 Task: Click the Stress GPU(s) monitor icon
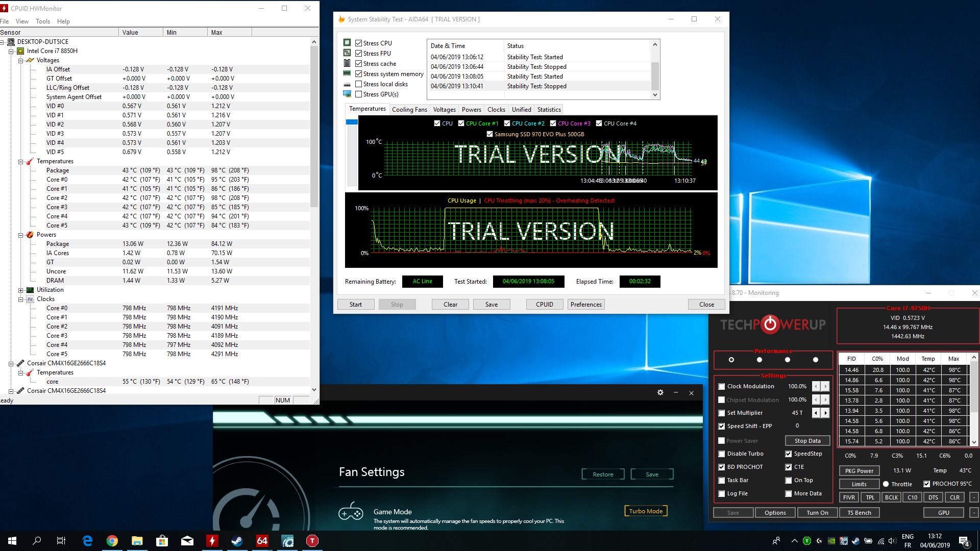pyautogui.click(x=347, y=94)
